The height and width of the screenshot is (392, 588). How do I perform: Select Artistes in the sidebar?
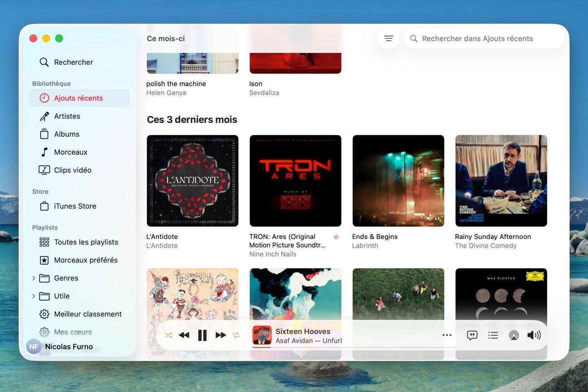67,116
